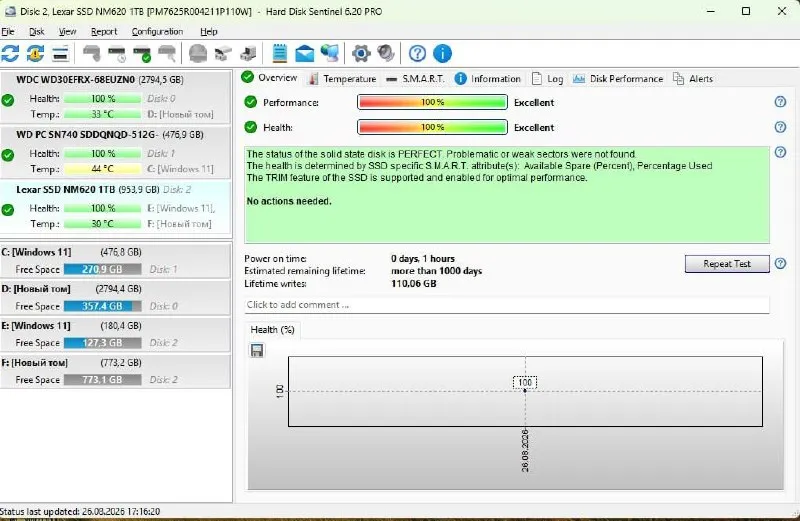Click 'more than 1000 days' remaining lifetime value
800x521 pixels.
[x=436, y=271]
